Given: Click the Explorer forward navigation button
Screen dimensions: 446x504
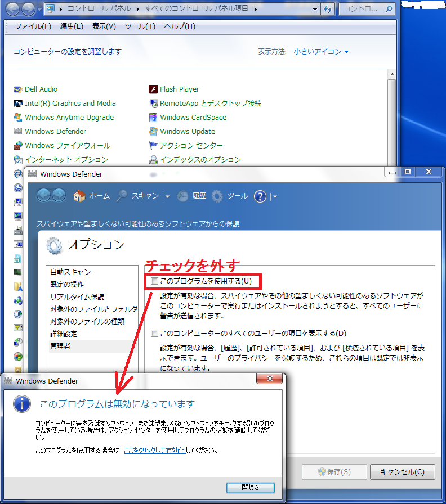Looking at the screenshot, I should (x=28, y=8).
